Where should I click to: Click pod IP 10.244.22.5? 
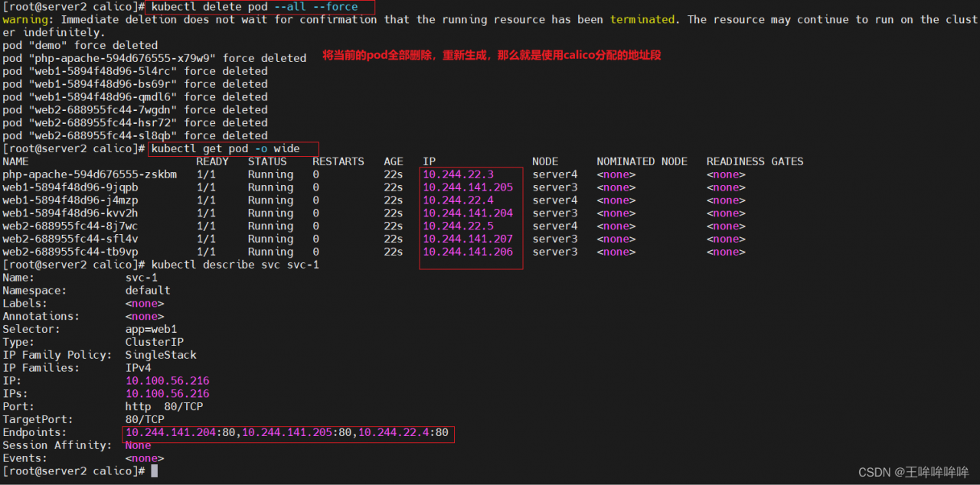click(x=458, y=226)
